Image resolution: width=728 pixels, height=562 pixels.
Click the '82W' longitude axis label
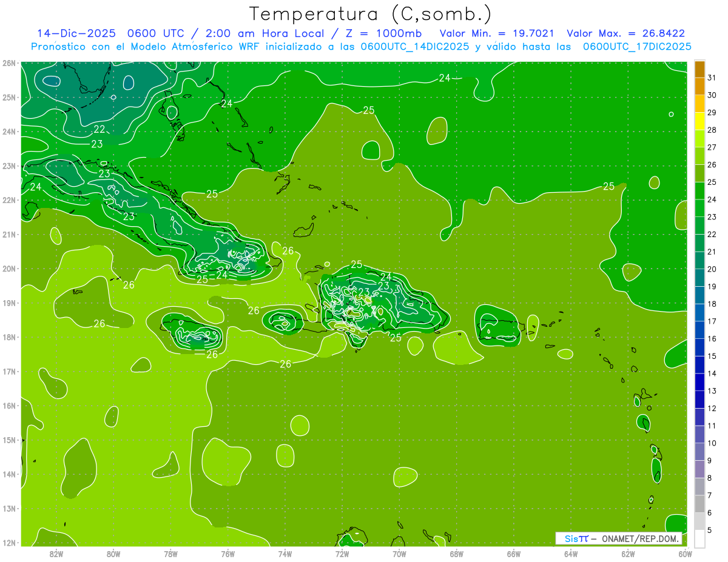[56, 554]
